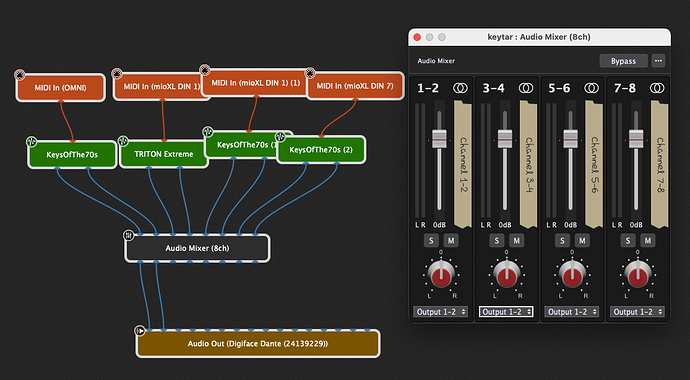Open Output 1-2 dropdown for channel 1-2
Viewport: 690px width, 380px height.
point(440,312)
